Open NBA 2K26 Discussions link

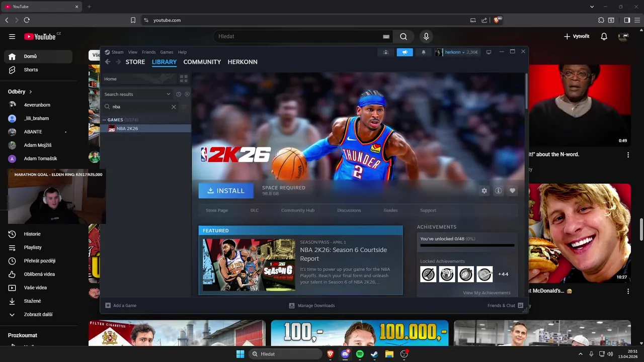pos(349,210)
